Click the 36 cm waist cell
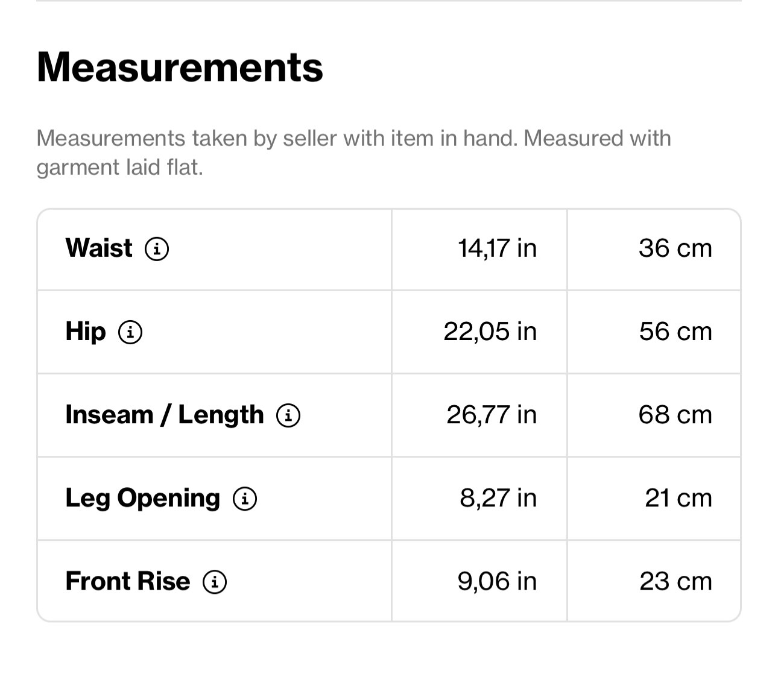The height and width of the screenshot is (700, 778). (x=675, y=248)
